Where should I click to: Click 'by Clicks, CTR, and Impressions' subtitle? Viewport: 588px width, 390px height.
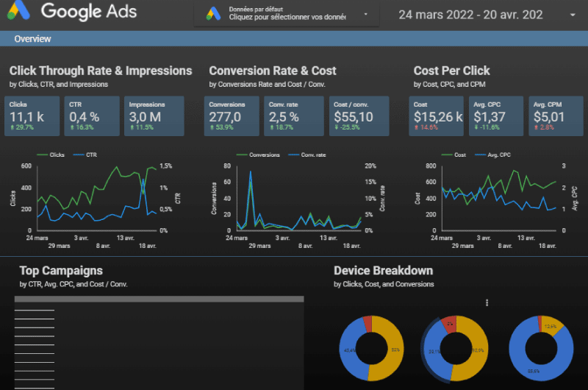coord(59,85)
